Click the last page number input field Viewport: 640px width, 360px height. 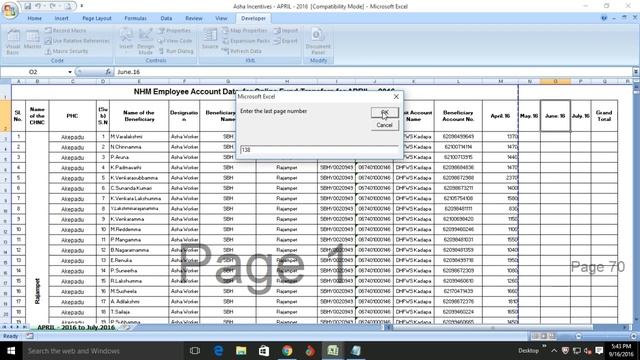pyautogui.click(x=319, y=150)
